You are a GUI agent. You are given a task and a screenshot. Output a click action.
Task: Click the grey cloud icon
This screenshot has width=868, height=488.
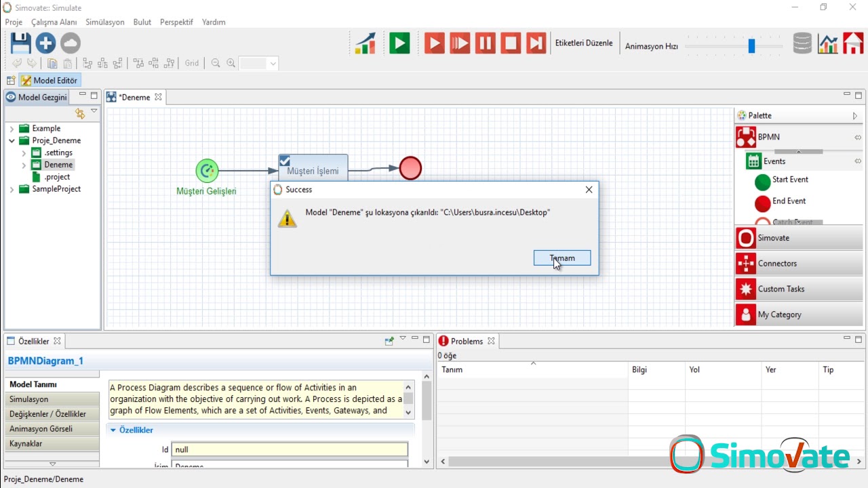click(x=71, y=43)
